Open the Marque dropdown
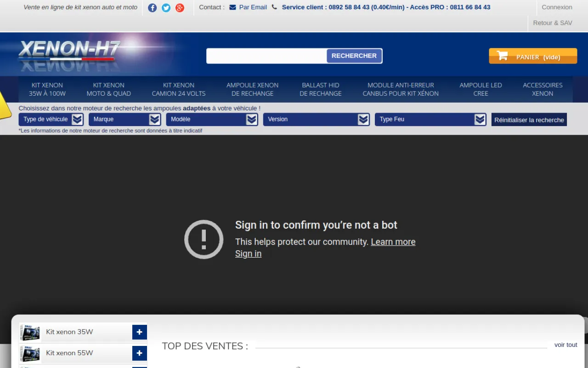Screen dimensions: 588x368 coord(124,120)
